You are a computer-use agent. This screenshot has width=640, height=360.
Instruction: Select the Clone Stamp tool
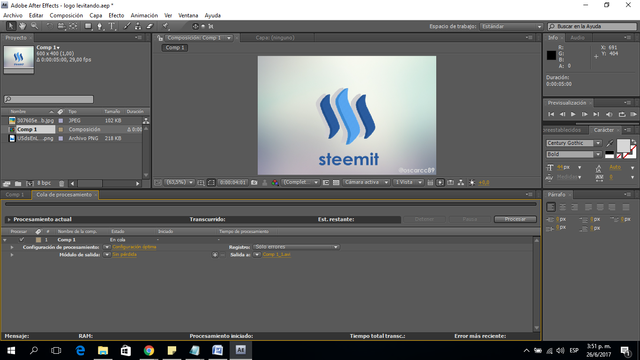point(138,26)
